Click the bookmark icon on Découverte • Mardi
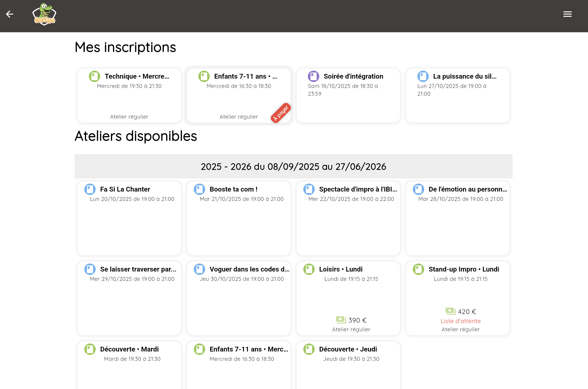 click(x=90, y=349)
